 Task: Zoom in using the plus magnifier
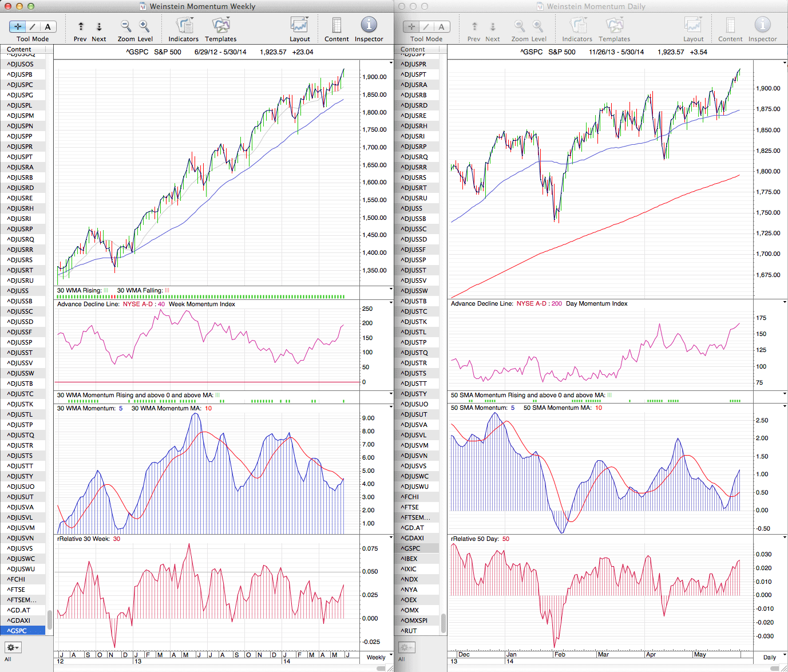coord(144,26)
